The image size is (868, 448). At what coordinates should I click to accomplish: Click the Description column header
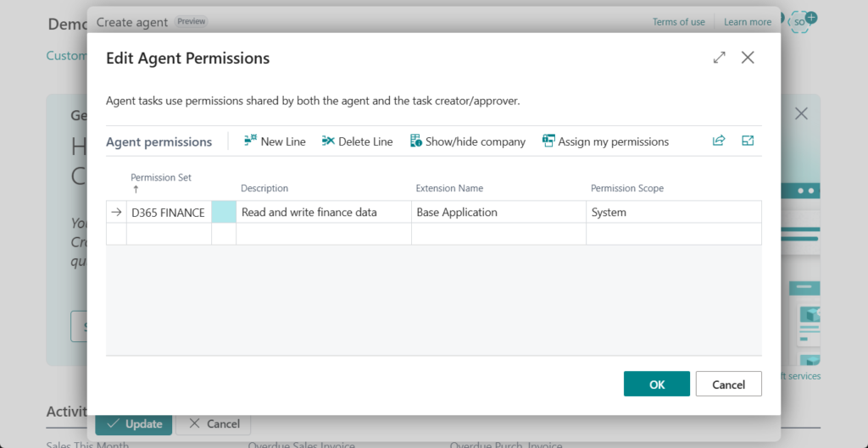click(264, 188)
